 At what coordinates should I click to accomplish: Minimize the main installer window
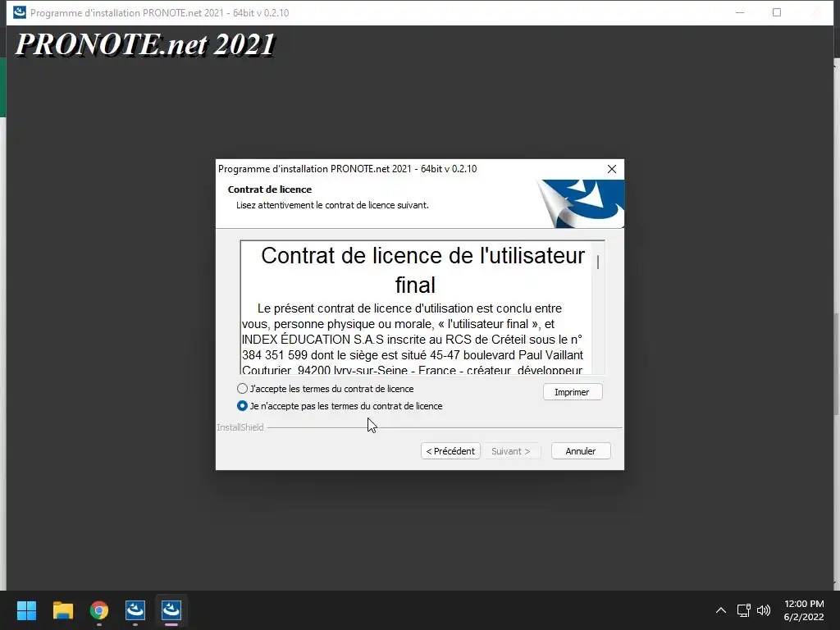(741, 12)
